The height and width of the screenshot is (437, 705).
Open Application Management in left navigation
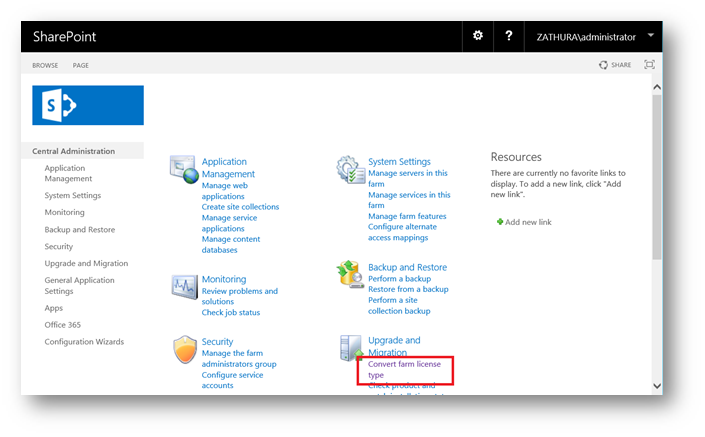[68, 173]
